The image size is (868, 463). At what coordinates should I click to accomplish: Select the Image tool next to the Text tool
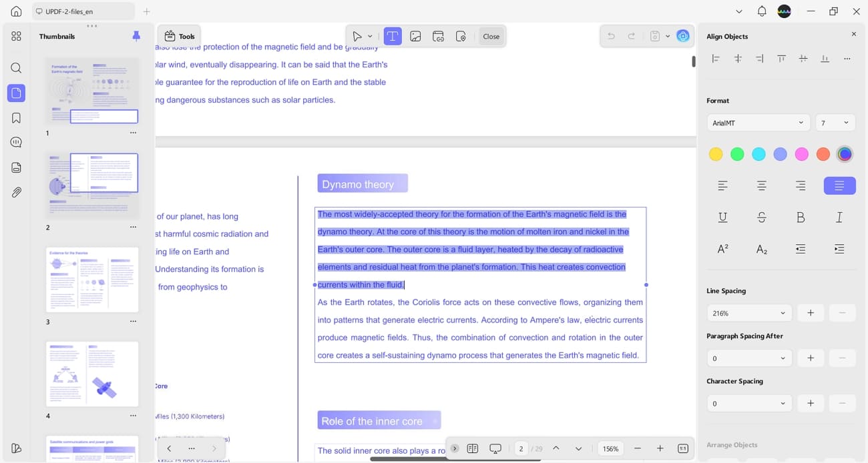pos(415,36)
